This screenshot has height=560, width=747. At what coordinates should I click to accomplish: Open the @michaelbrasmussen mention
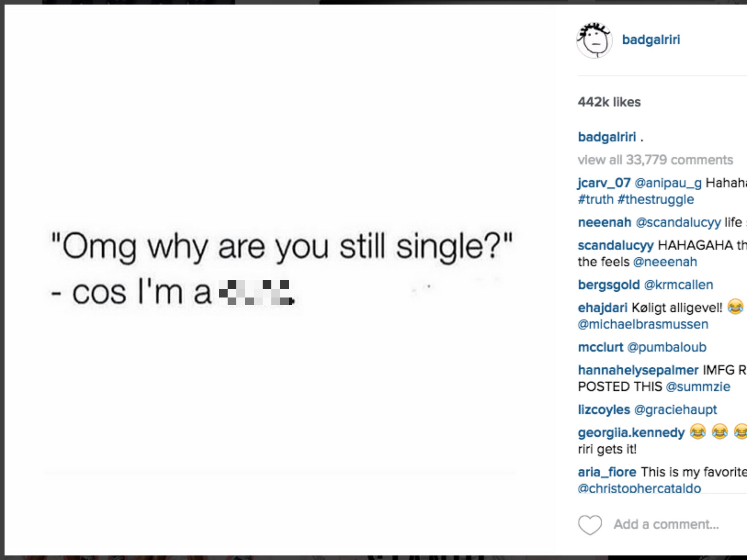(x=643, y=324)
